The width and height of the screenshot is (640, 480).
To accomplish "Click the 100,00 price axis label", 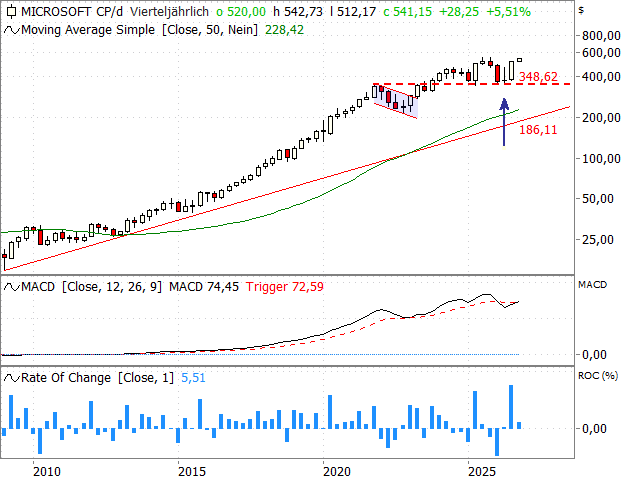I will click(601, 158).
